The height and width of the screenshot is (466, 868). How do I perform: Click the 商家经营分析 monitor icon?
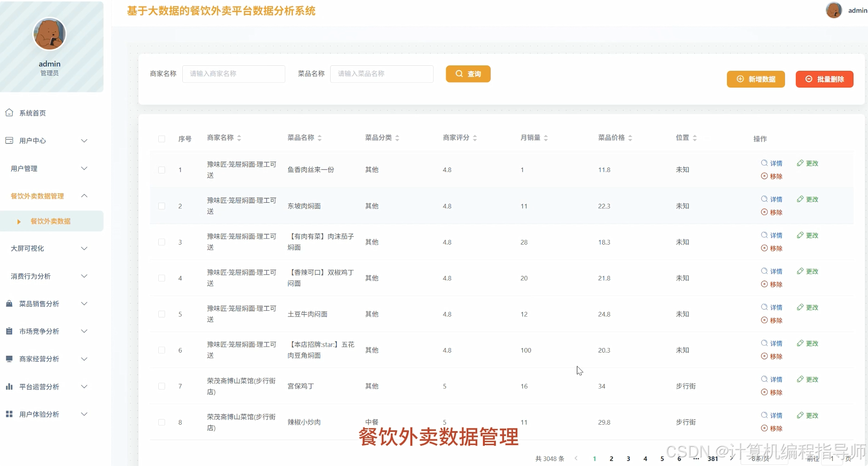[x=9, y=359]
